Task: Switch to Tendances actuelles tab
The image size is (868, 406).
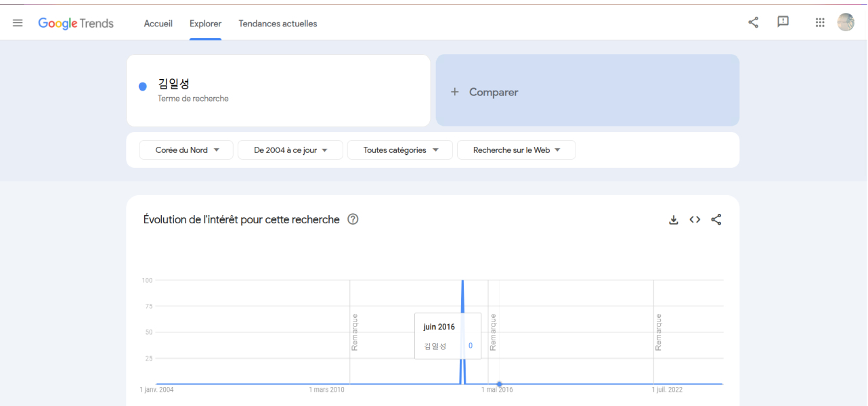Action: tap(278, 24)
